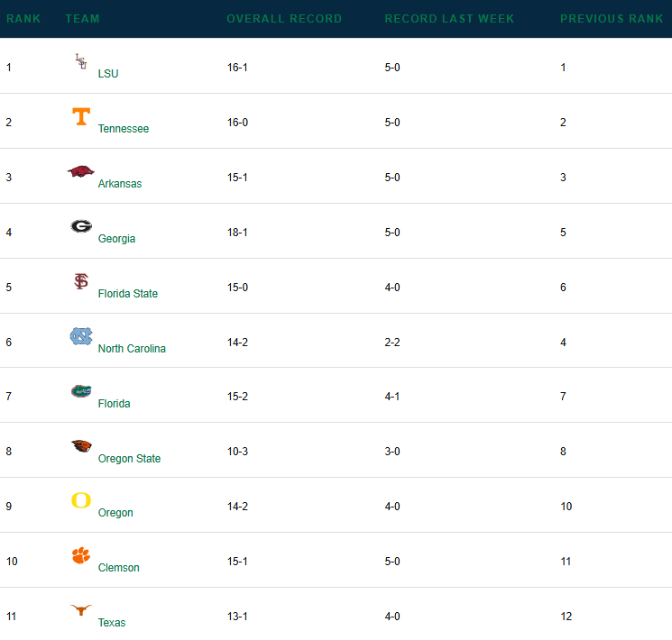Image resolution: width=672 pixels, height=640 pixels.
Task: Click the TEAM column header
Action: (x=82, y=19)
